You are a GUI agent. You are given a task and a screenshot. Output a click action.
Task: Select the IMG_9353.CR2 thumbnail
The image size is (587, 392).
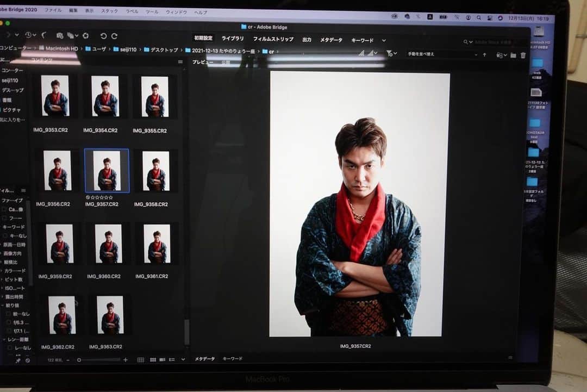(x=55, y=96)
